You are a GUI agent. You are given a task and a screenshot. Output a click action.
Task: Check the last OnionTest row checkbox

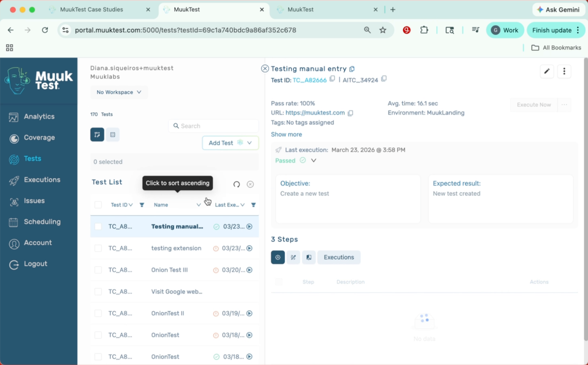98,357
